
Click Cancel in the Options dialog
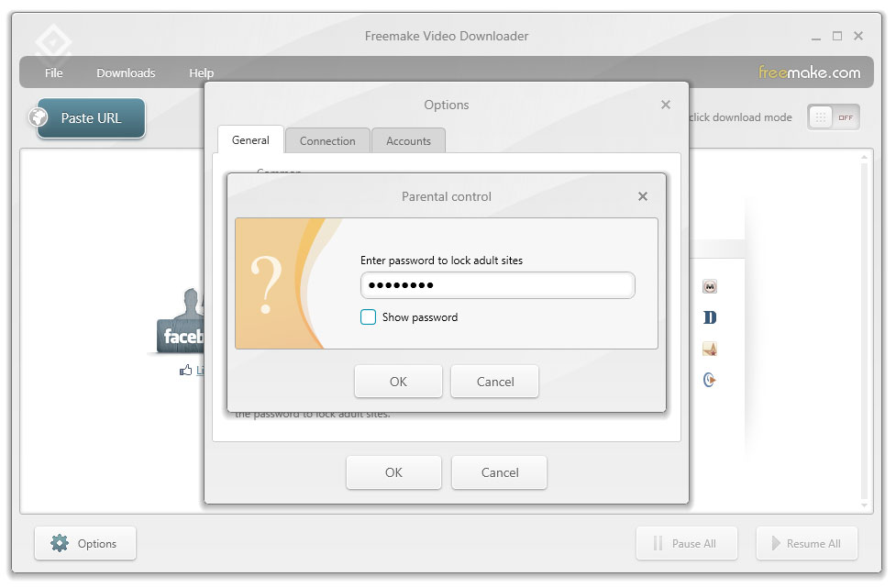click(500, 472)
